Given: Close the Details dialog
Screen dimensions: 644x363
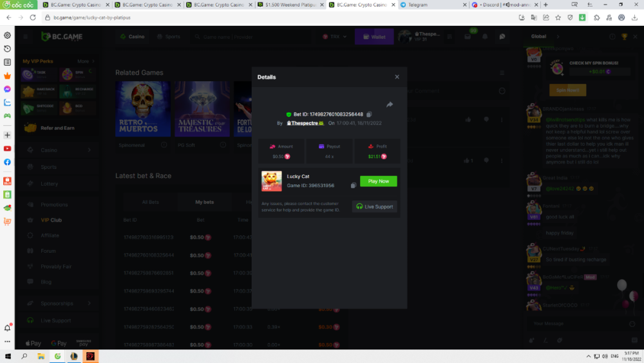Looking at the screenshot, I should click(x=397, y=77).
